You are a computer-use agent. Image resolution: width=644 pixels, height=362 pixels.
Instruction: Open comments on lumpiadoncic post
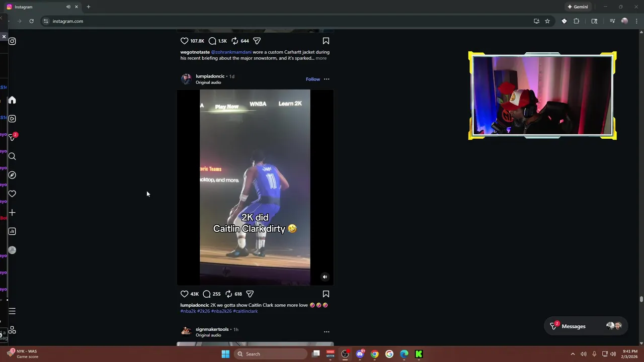(x=206, y=294)
